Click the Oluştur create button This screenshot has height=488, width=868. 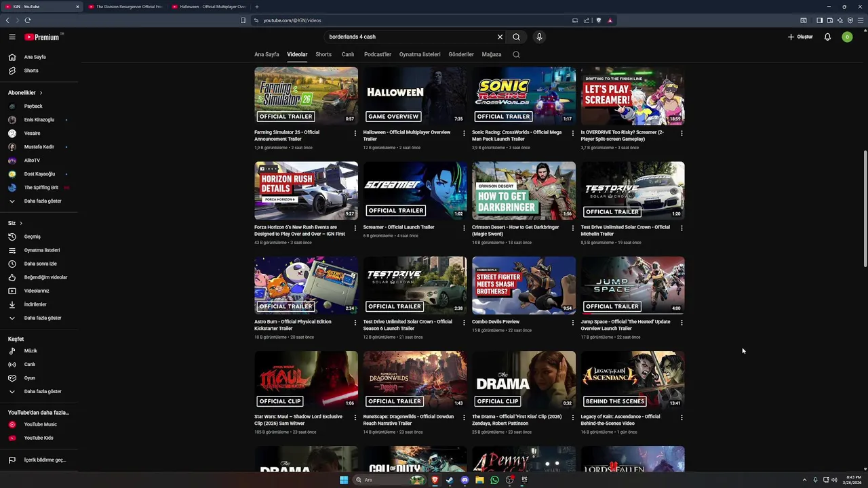[x=800, y=37]
